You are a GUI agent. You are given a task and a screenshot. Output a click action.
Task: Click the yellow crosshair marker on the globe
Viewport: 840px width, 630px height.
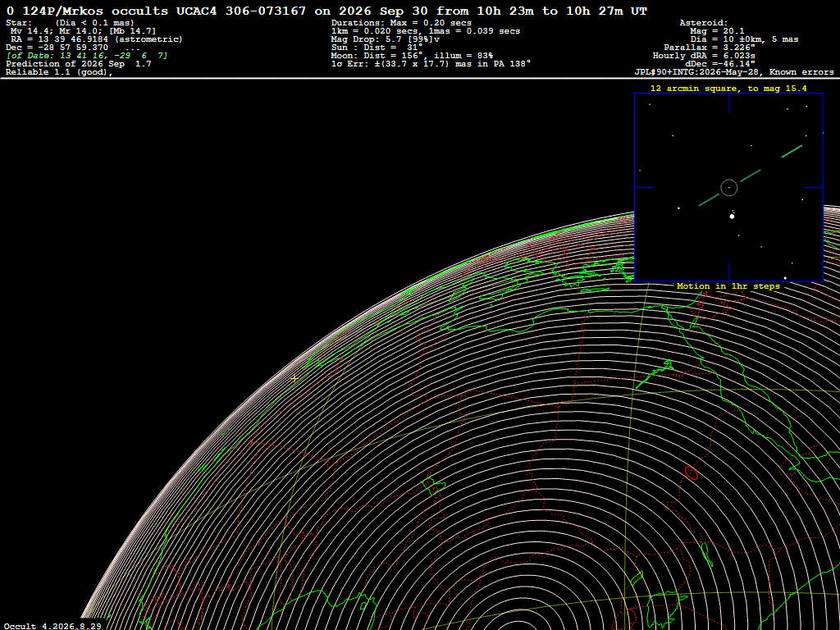[294, 378]
